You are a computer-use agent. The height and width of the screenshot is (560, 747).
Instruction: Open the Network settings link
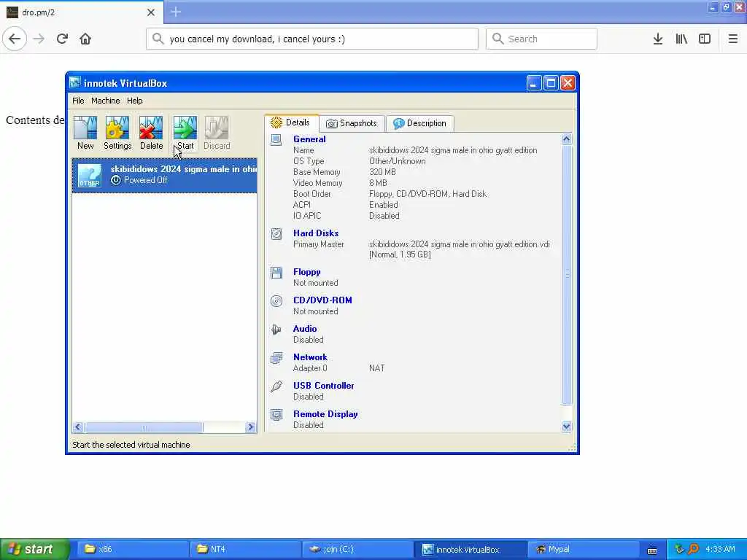pyautogui.click(x=310, y=357)
